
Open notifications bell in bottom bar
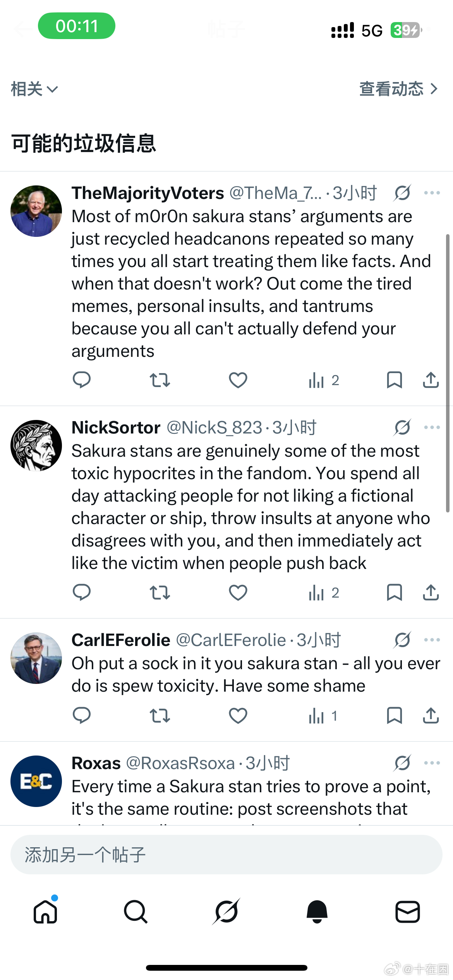(317, 911)
